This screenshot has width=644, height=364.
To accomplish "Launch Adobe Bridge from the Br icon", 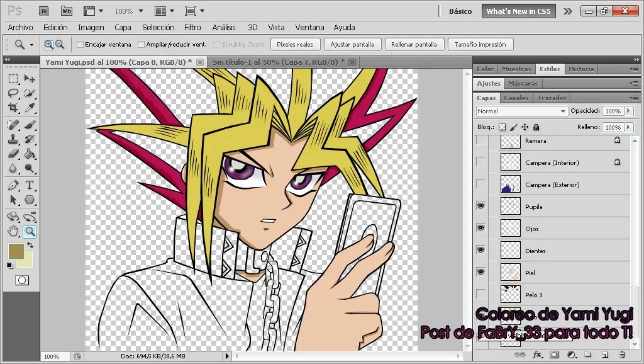I will click(x=44, y=11).
